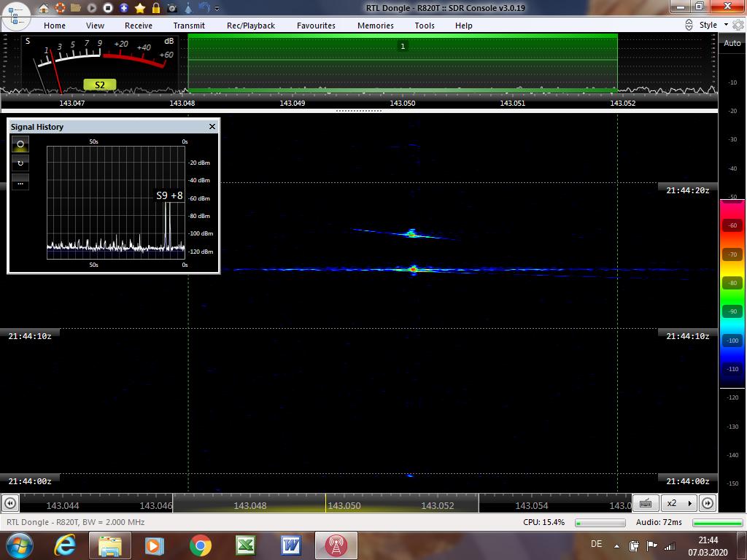
Task: Stop the radio with the stop icon
Action: coord(108,7)
